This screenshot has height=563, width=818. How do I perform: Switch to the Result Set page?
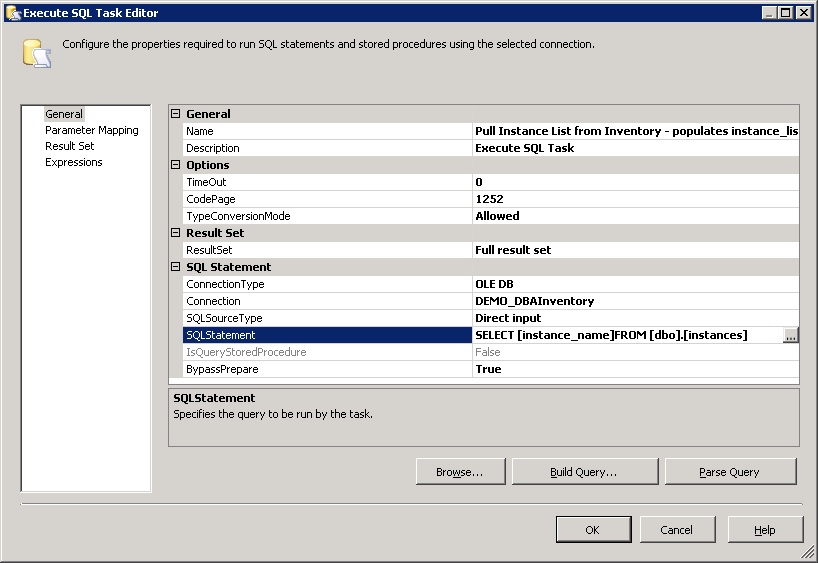[69, 146]
